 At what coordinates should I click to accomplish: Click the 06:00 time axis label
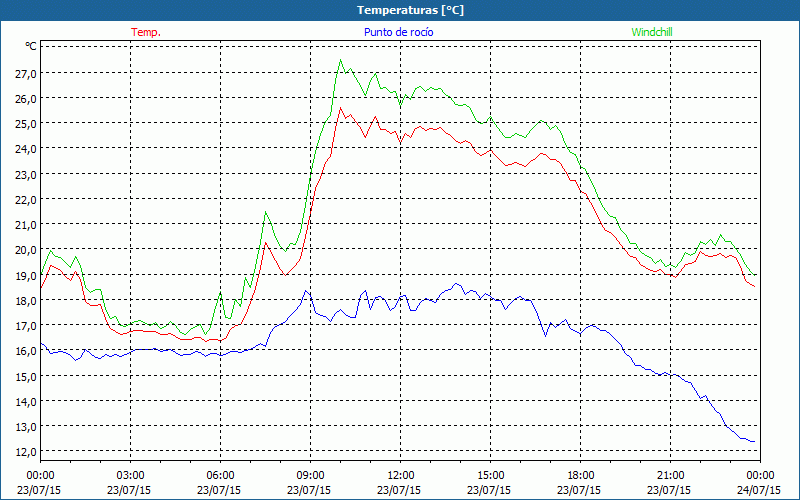click(x=220, y=476)
